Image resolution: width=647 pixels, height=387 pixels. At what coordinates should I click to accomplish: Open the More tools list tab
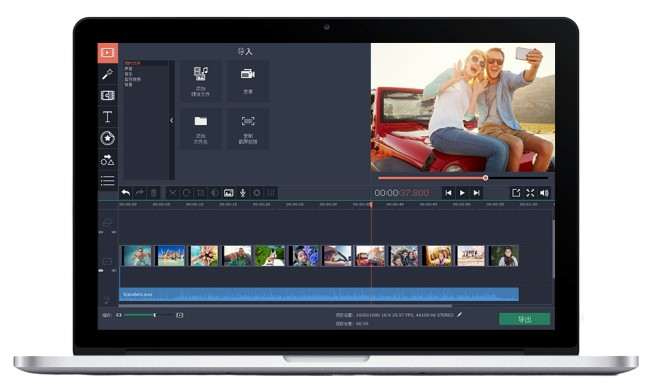[x=107, y=181]
